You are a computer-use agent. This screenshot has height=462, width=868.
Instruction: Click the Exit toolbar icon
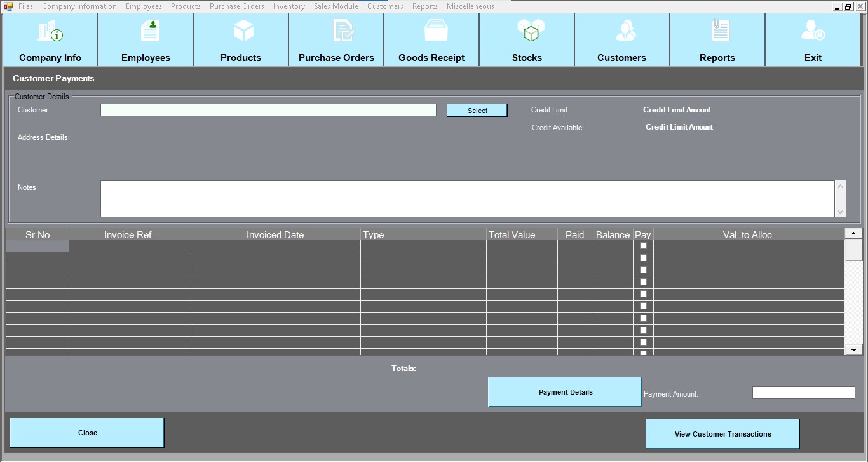click(x=813, y=31)
